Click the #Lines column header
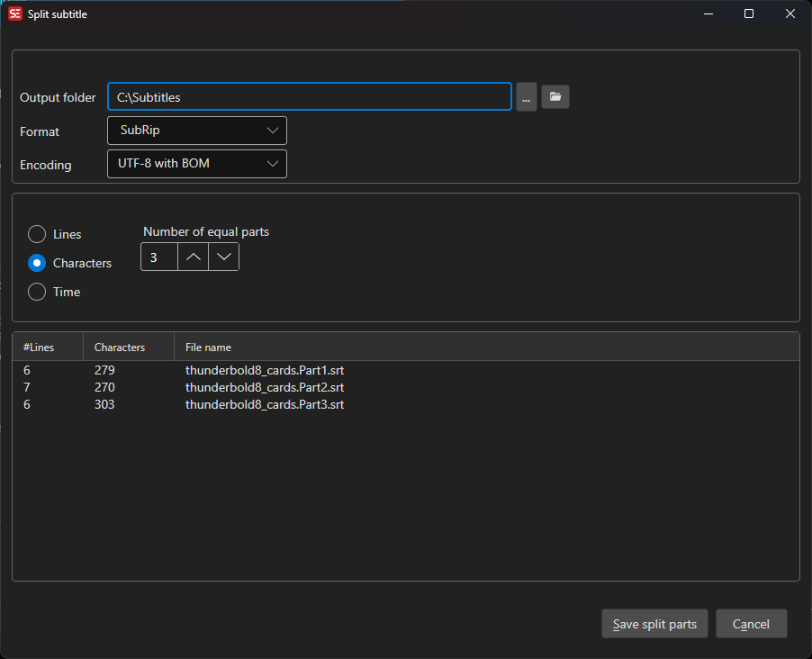This screenshot has height=659, width=812. (47, 347)
